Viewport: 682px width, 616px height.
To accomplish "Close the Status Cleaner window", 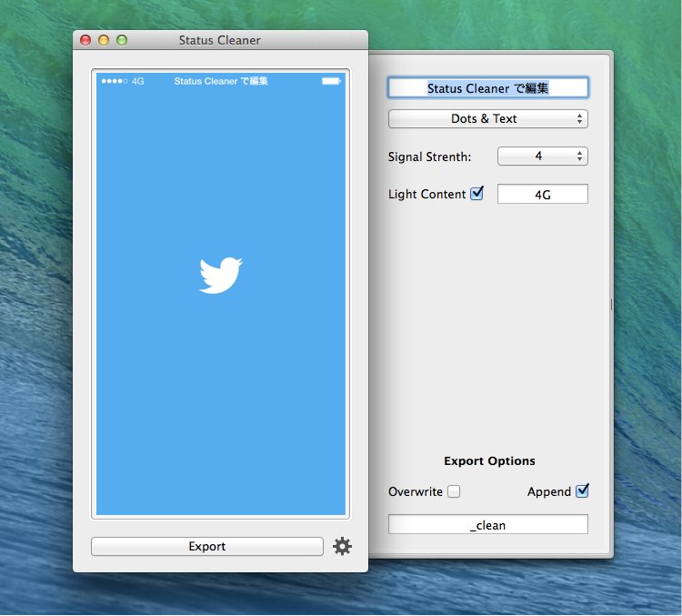I will tap(85, 40).
